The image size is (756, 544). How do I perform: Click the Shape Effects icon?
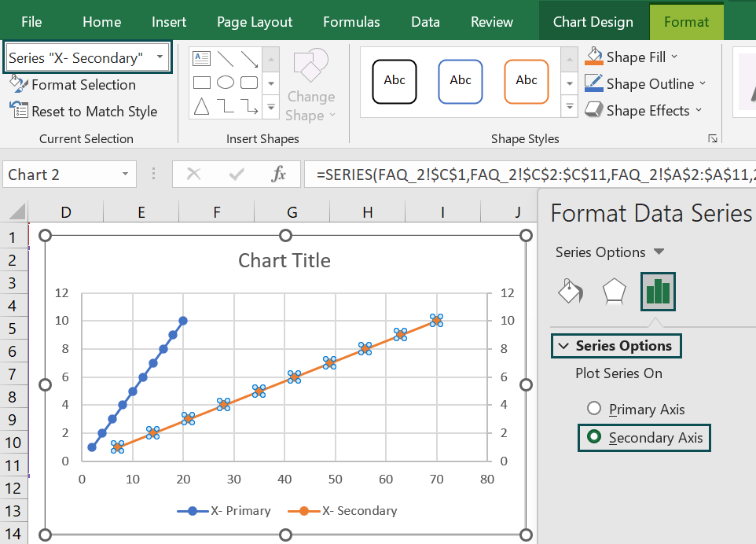[593, 109]
